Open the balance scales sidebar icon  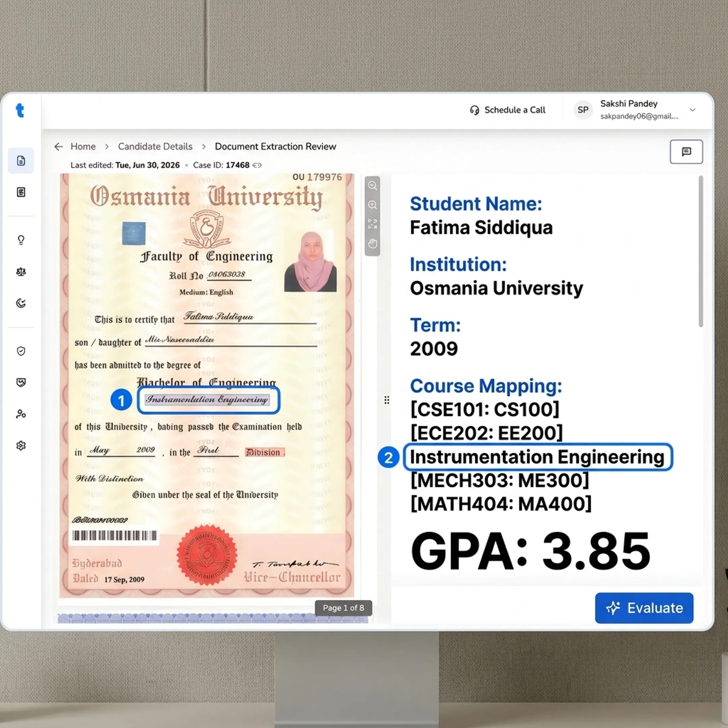[x=21, y=272]
